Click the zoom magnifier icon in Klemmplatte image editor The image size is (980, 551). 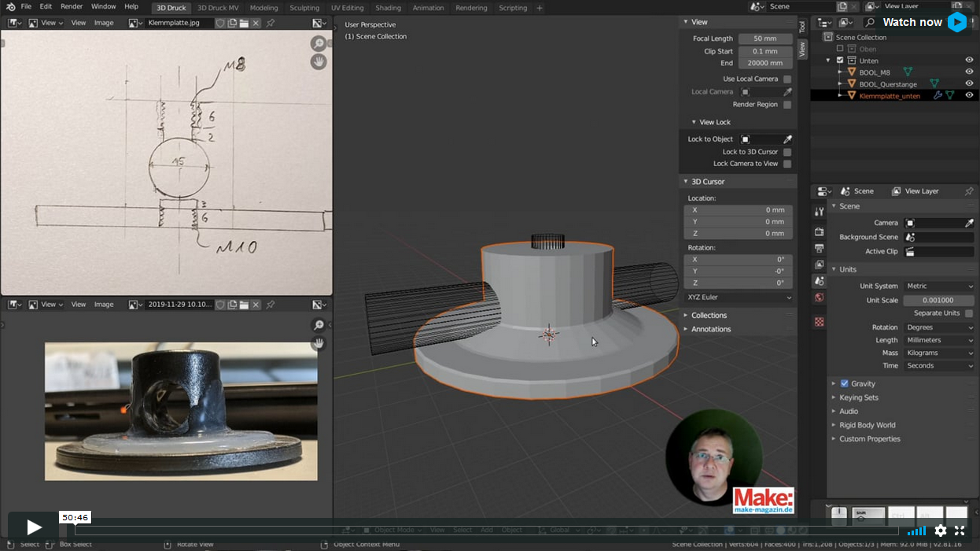pos(319,44)
